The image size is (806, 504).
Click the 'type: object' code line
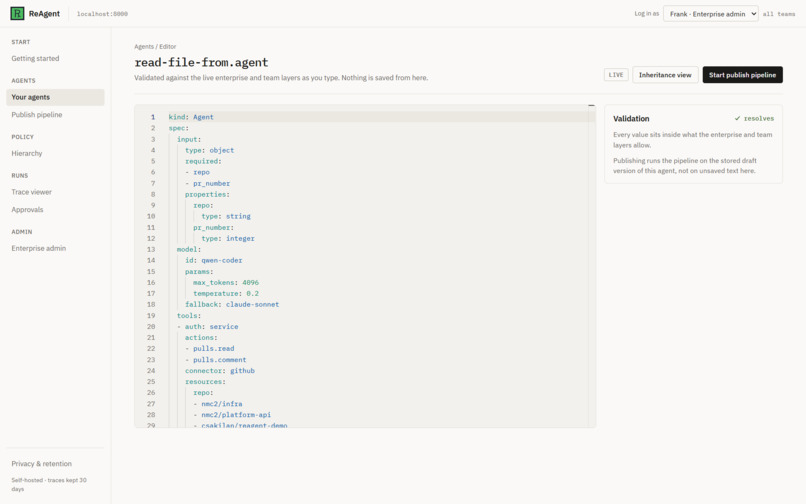pos(210,150)
